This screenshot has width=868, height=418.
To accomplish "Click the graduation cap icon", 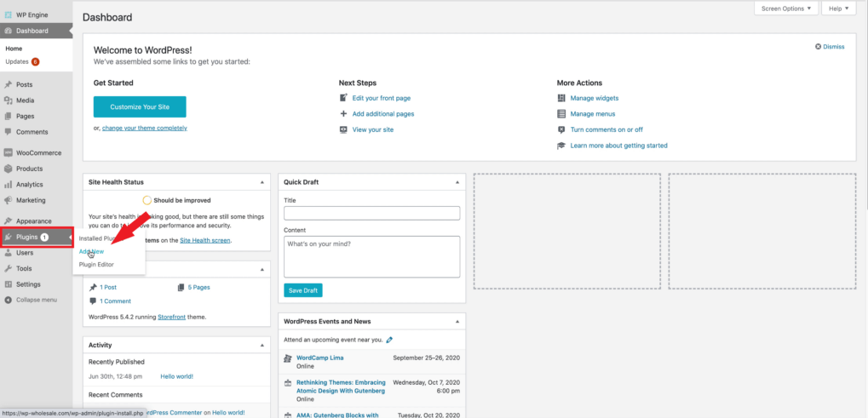I will 561,146.
